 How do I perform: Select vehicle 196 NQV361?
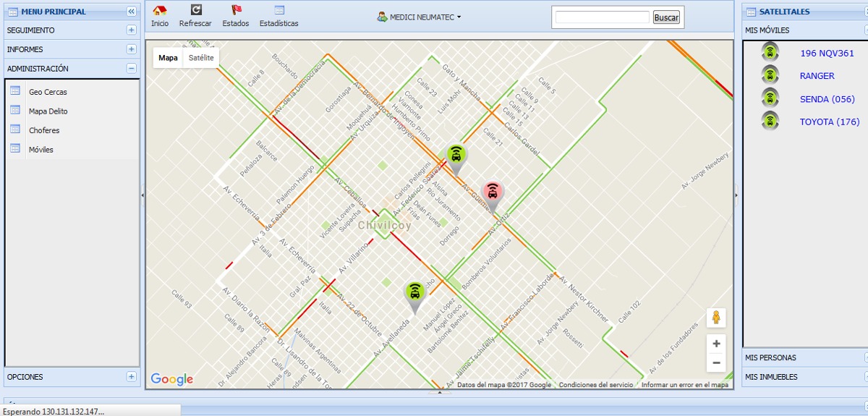[827, 54]
